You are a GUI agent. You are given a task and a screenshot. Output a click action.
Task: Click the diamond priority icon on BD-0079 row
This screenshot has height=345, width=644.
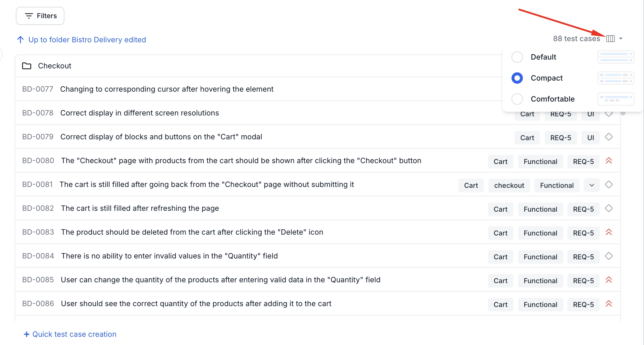(609, 137)
